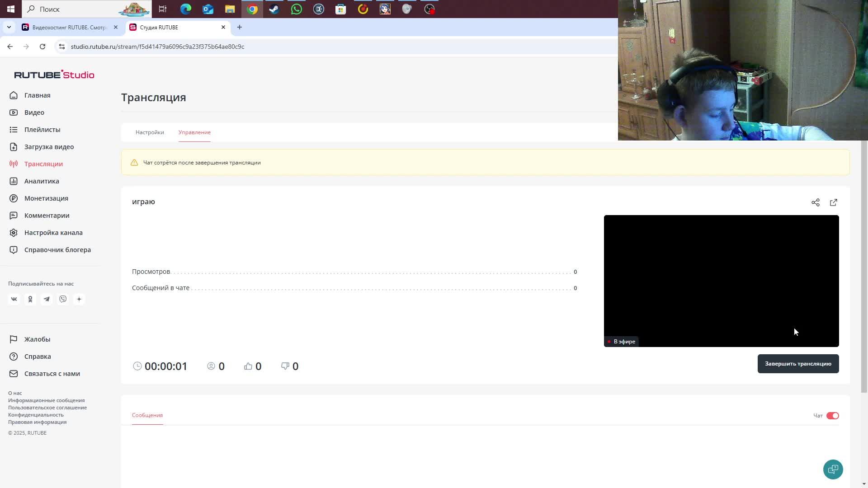
Task: Open the VK social link icon
Action: click(x=14, y=299)
